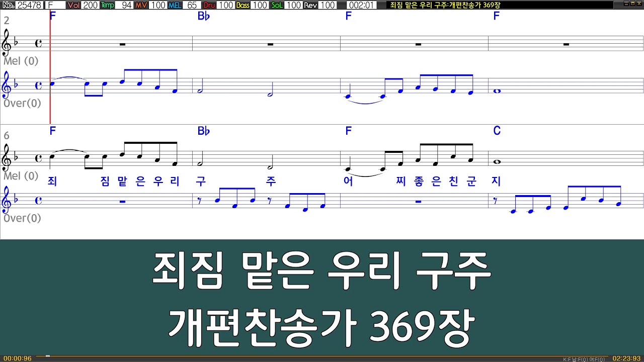This screenshot has width=644, height=362.
Task: Click the song title text in the top bar
Action: tap(445, 5)
